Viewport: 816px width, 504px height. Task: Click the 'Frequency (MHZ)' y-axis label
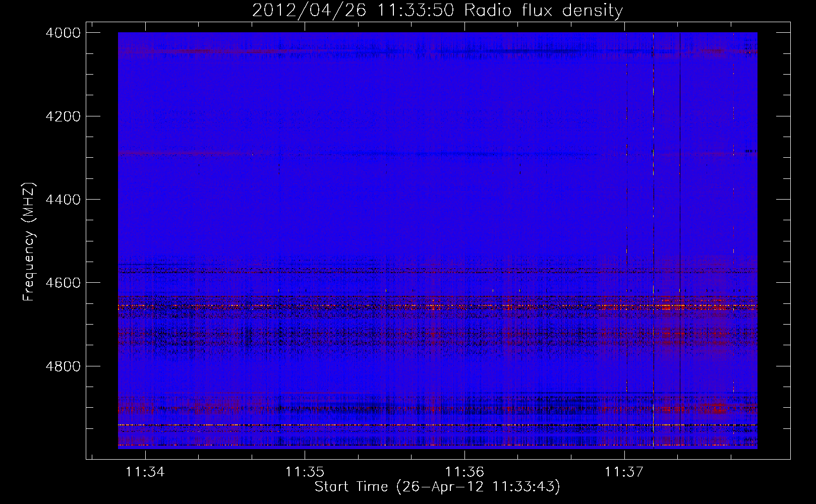(x=29, y=242)
